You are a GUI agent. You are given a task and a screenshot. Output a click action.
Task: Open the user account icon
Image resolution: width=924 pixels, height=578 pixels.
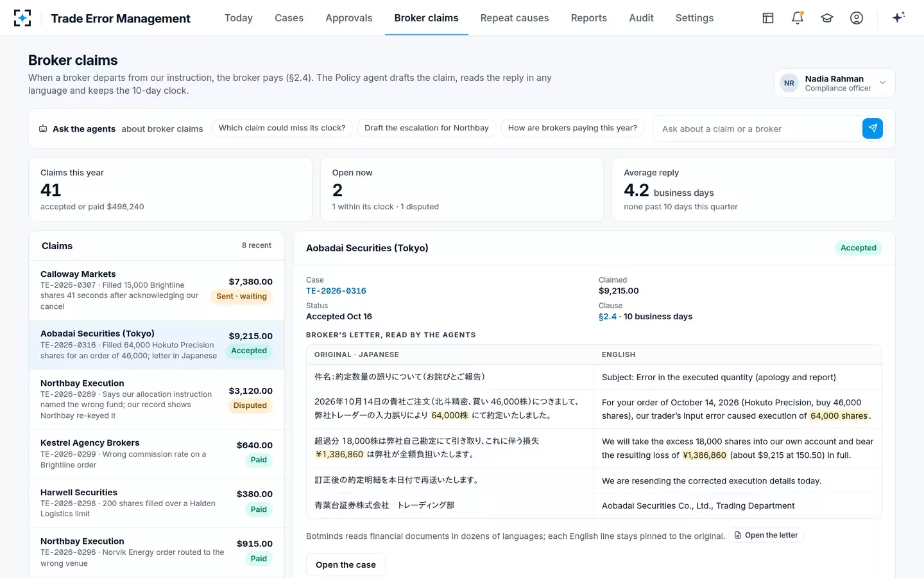coord(857,18)
